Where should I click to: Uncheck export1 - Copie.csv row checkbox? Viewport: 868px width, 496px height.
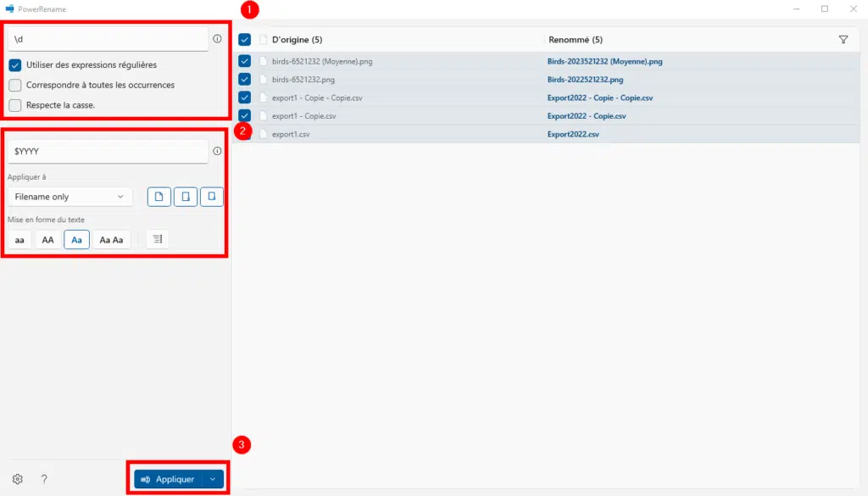(x=244, y=115)
